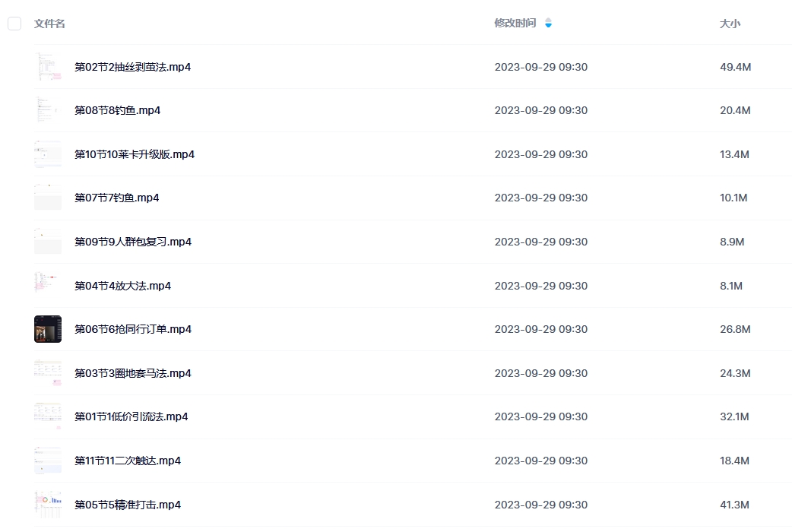This screenshot has height=532, width=792.
Task: Sort by the 文件名 column header
Action: (49, 24)
